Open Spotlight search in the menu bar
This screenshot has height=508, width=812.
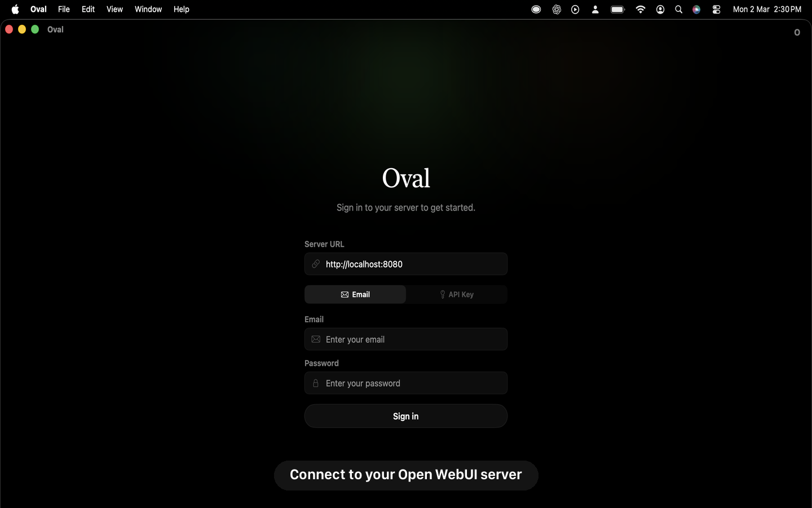point(678,9)
